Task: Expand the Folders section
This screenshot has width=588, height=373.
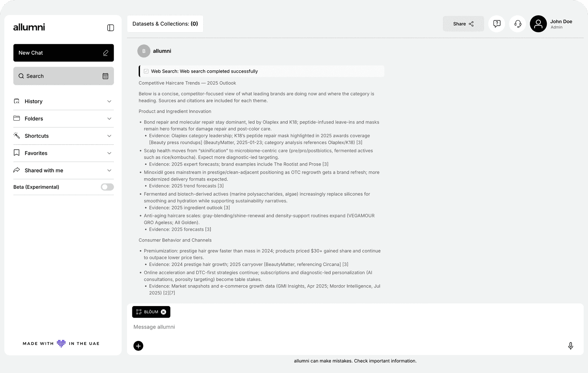Action: tap(109, 119)
